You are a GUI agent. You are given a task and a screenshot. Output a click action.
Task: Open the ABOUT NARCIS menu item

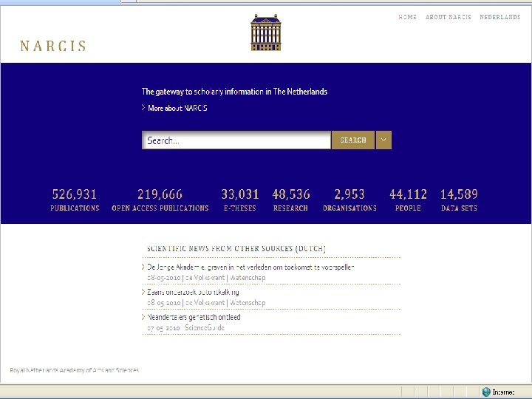[x=449, y=17]
